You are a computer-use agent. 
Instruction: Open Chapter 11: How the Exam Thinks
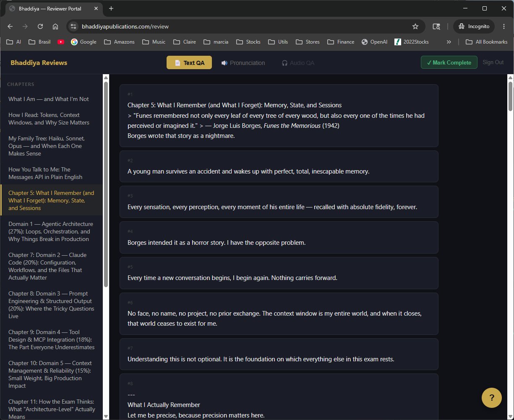pos(51,407)
